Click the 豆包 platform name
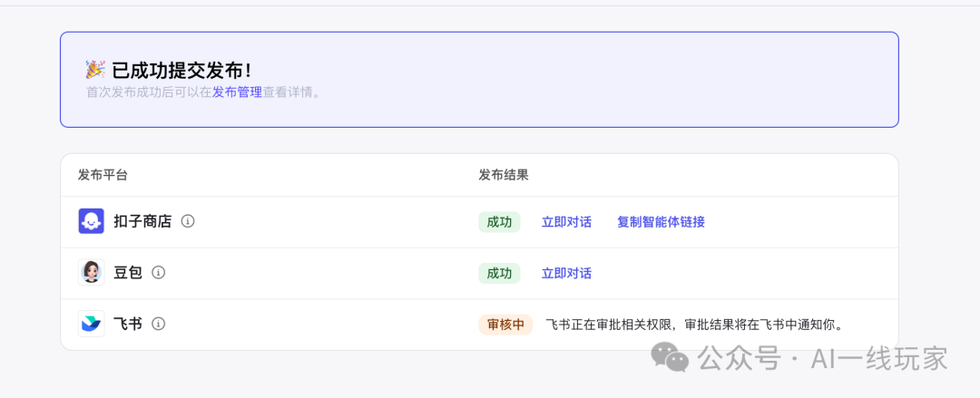The height and width of the screenshot is (398, 980). (x=128, y=272)
